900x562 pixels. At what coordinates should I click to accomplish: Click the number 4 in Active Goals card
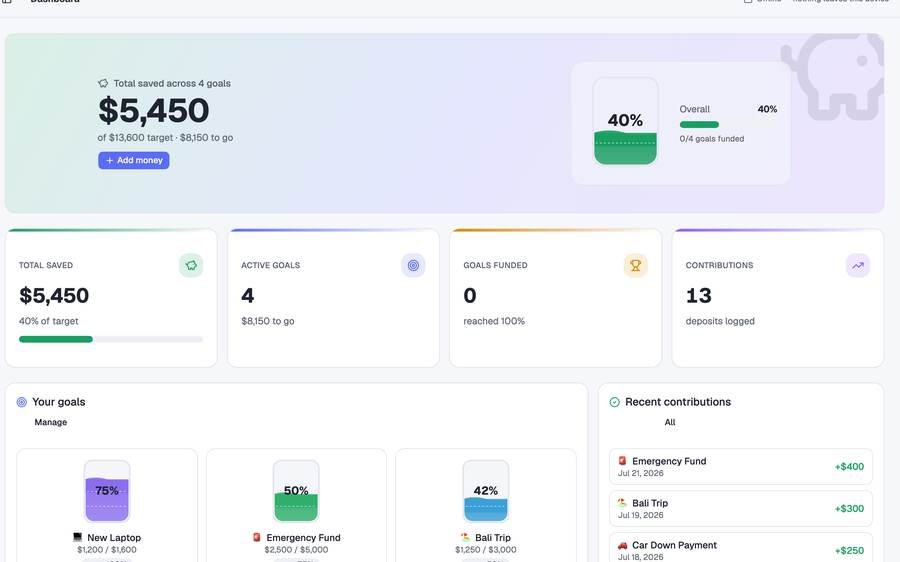coord(247,296)
